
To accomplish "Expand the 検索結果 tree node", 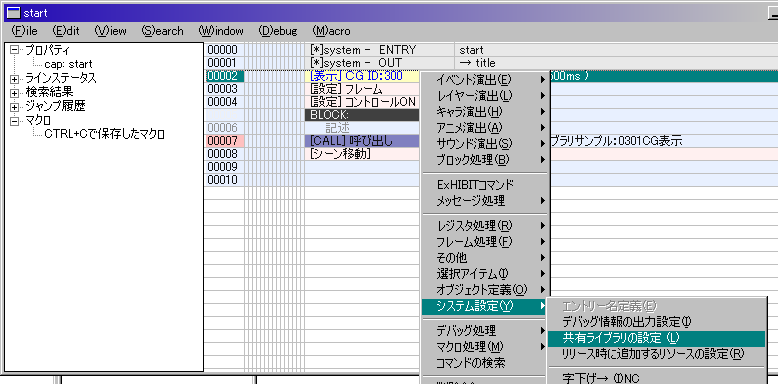I will coord(14,92).
